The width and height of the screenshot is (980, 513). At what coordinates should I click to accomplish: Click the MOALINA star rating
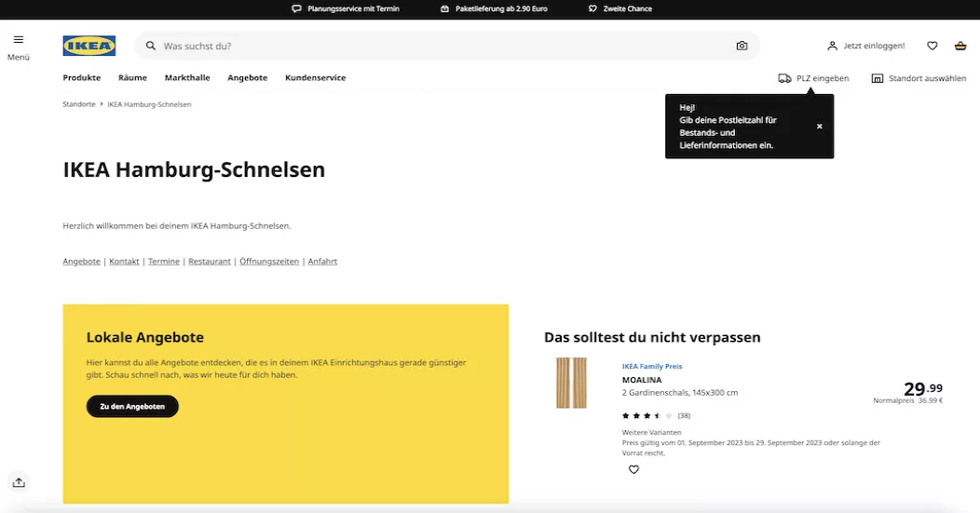point(647,415)
